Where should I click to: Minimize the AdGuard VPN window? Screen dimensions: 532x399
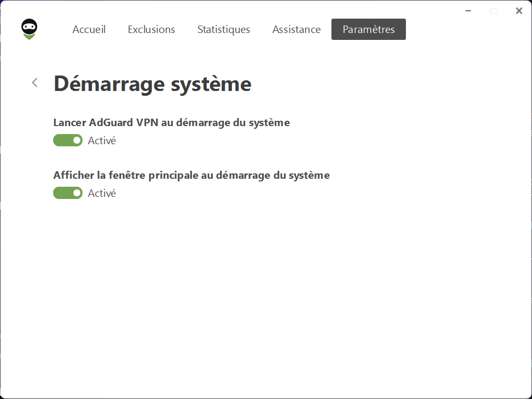[468, 11]
